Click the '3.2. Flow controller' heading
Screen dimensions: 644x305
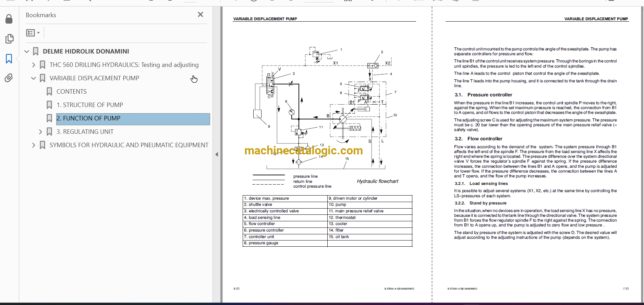478,139
